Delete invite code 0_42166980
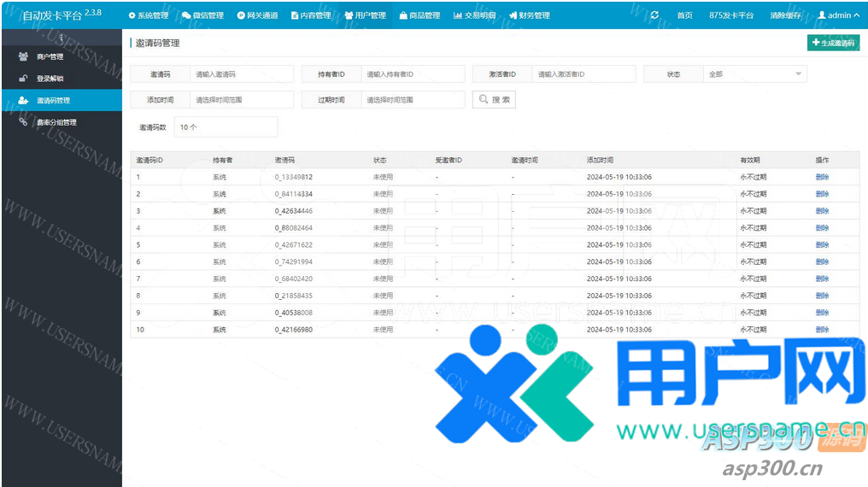The image size is (868, 487). (x=822, y=329)
